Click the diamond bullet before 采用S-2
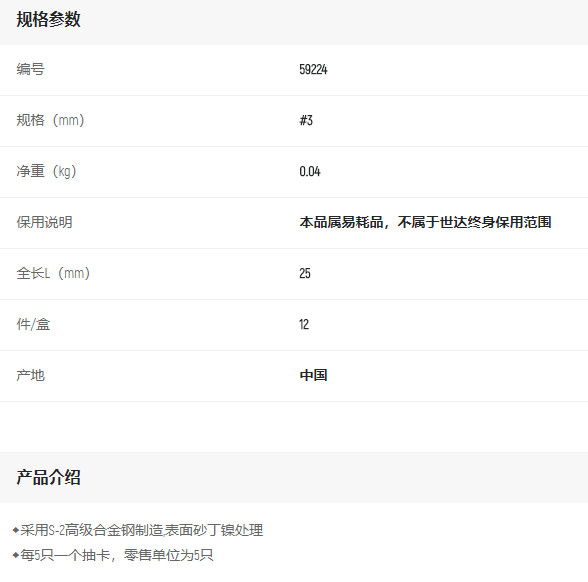The height and width of the screenshot is (582, 588). click(15, 530)
